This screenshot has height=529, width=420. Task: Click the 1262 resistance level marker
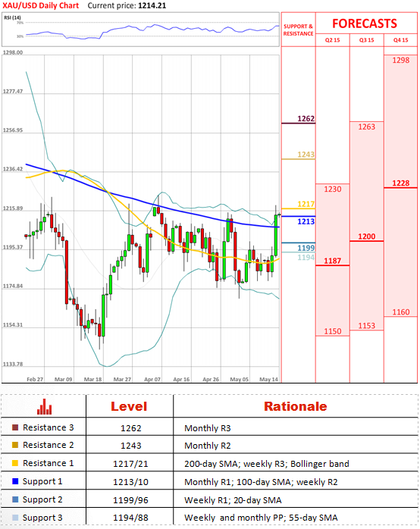306,119
